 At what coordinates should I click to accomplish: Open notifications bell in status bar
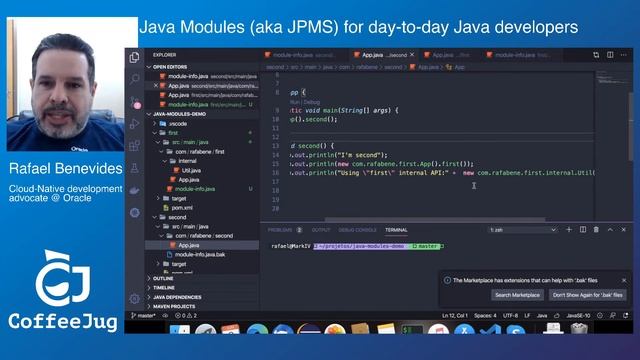[x=626, y=316]
